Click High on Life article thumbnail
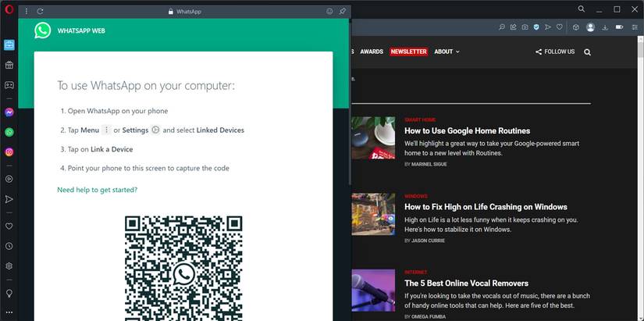The width and height of the screenshot is (644, 321). pyautogui.click(x=373, y=214)
